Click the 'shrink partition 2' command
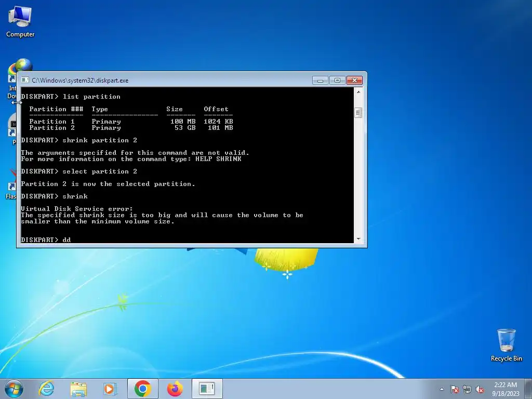 coord(100,140)
